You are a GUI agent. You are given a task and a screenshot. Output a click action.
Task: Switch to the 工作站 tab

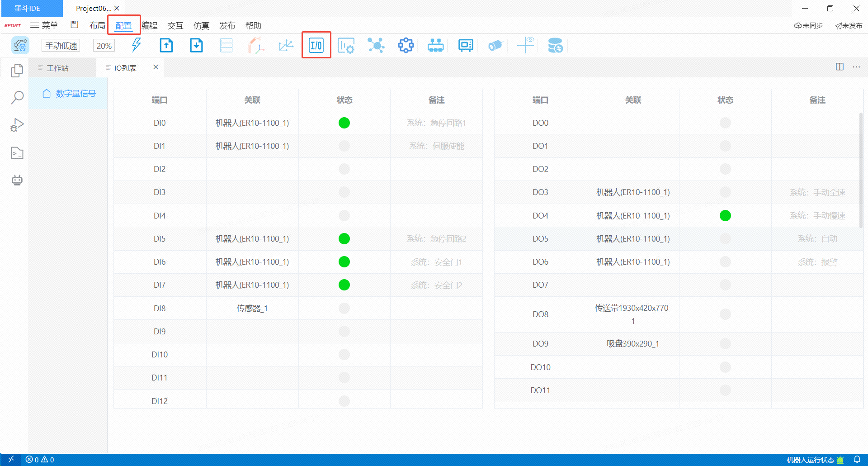(x=57, y=68)
